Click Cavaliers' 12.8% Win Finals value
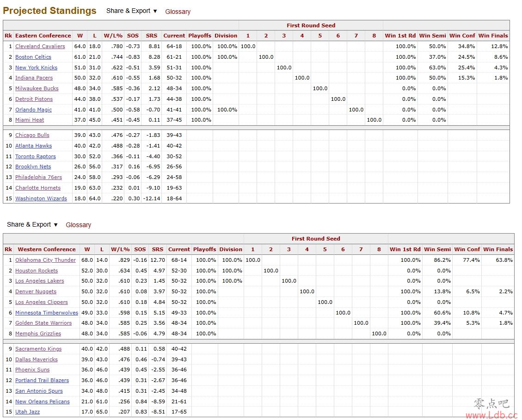This screenshot has width=522, height=420. [x=499, y=46]
